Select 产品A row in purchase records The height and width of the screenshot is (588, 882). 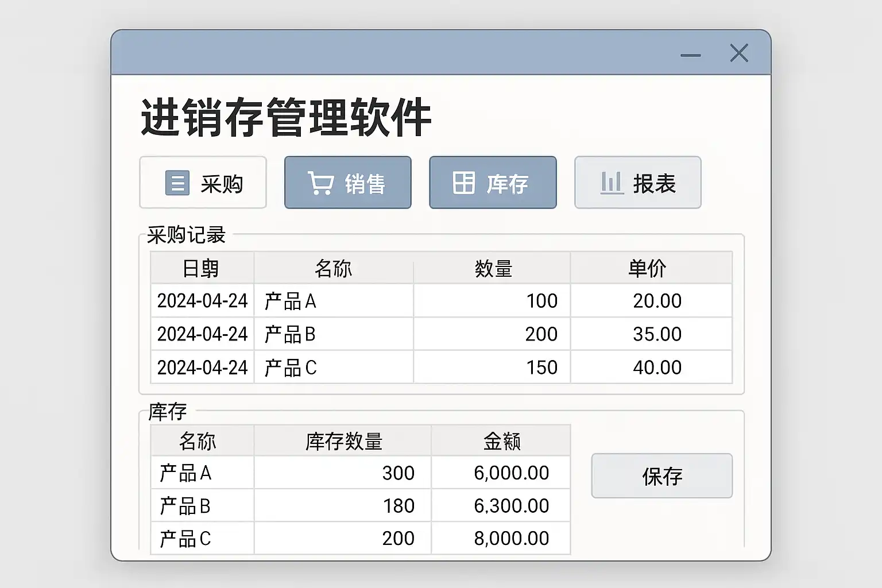tap(291, 301)
